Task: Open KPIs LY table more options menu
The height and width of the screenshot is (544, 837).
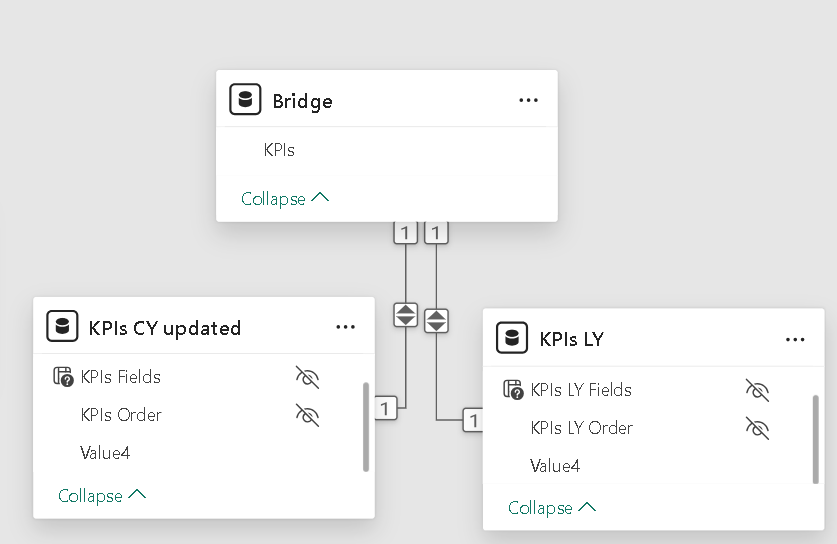Action: pyautogui.click(x=795, y=339)
